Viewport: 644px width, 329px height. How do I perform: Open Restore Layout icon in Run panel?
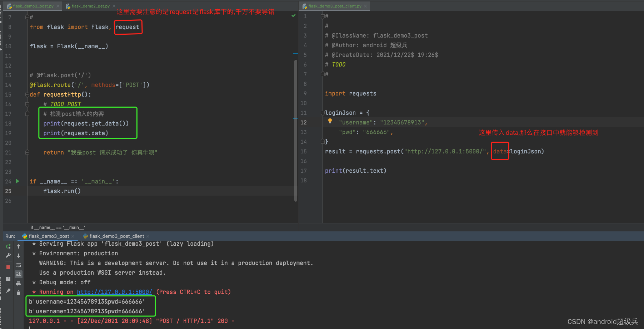(x=8, y=279)
